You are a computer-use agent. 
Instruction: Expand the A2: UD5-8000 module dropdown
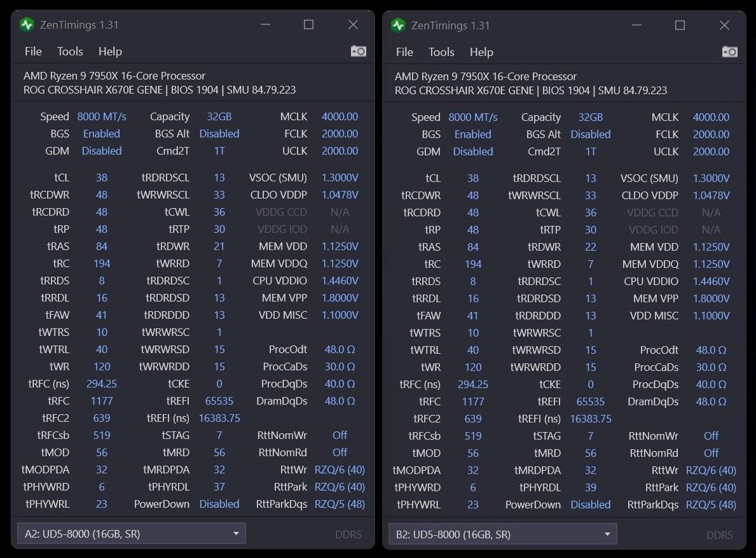pyautogui.click(x=131, y=534)
